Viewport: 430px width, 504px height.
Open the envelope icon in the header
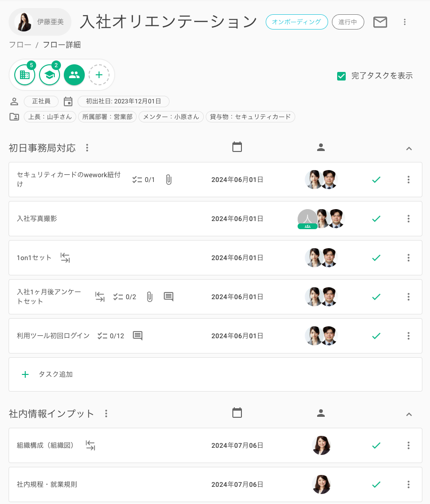click(x=380, y=22)
